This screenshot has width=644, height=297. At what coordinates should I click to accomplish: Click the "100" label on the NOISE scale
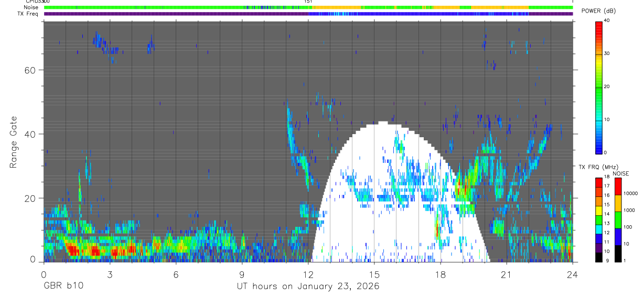tap(628, 226)
